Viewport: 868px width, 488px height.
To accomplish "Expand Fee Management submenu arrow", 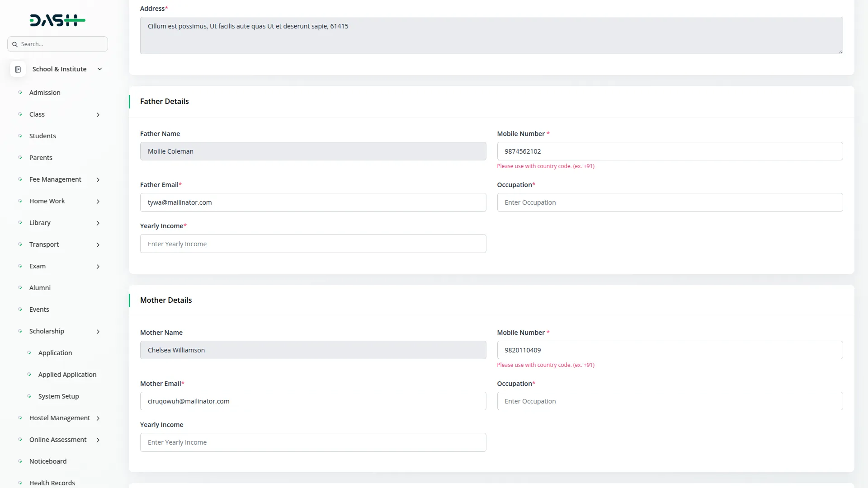I will [98, 180].
